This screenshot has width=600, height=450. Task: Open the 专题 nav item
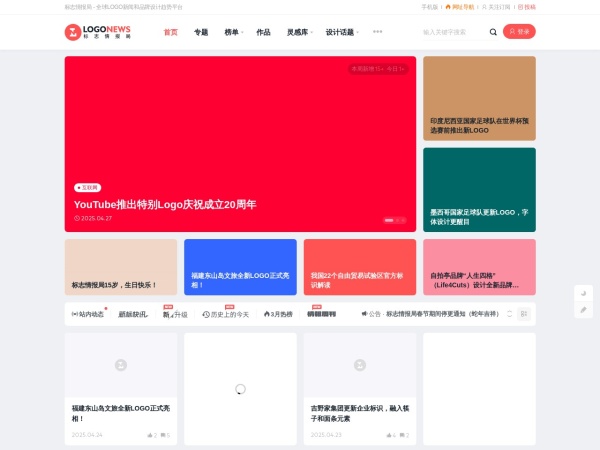tap(201, 32)
